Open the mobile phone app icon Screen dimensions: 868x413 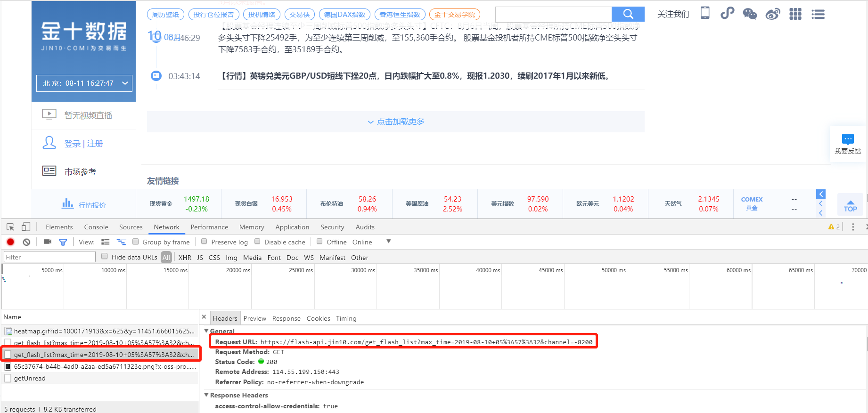coord(705,13)
